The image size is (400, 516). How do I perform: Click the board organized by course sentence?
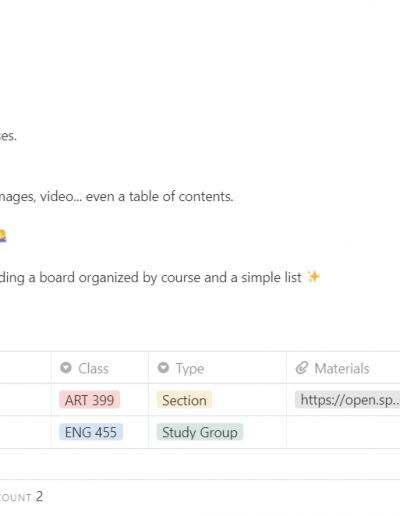pyautogui.click(x=151, y=277)
